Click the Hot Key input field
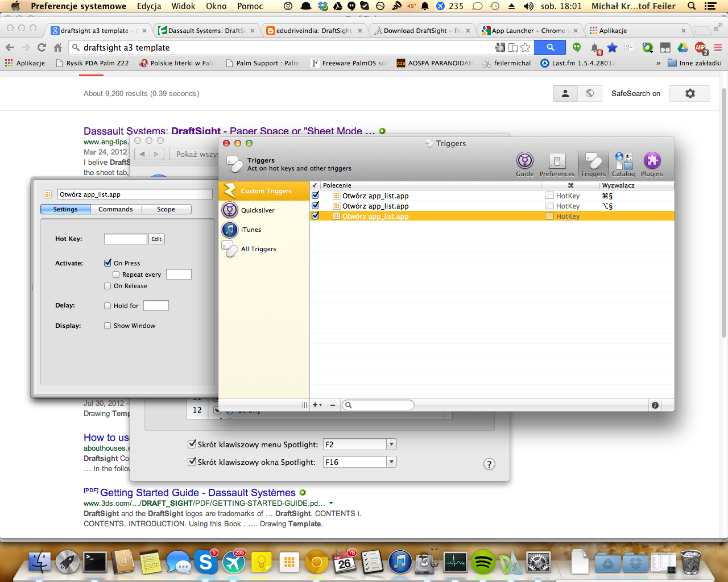The image size is (728, 582). [x=126, y=239]
